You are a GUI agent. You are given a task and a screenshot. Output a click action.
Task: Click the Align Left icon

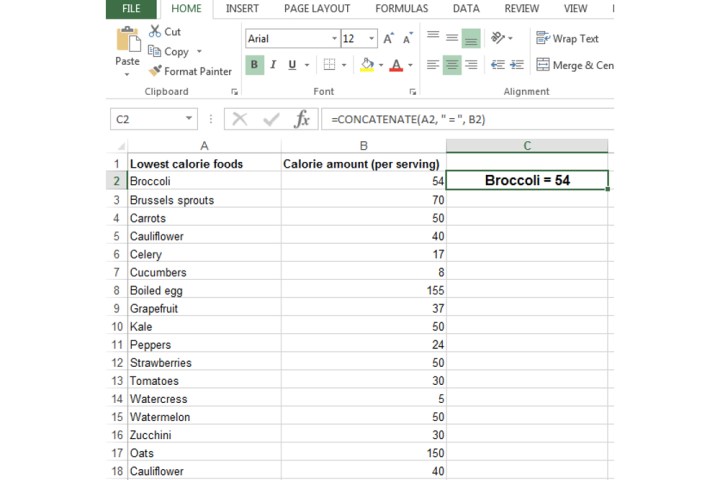[x=432, y=65]
